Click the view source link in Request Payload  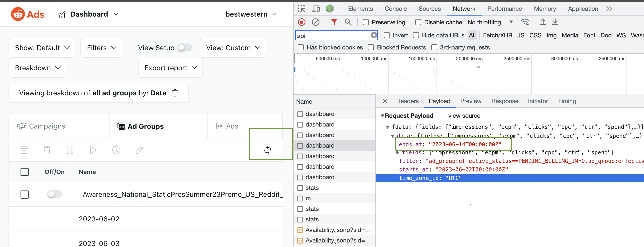pos(464,115)
